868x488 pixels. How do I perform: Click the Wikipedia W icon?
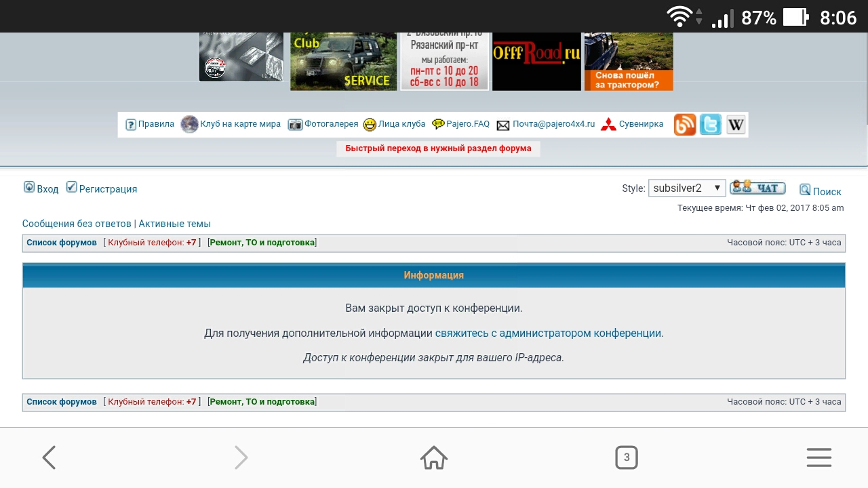click(x=736, y=125)
